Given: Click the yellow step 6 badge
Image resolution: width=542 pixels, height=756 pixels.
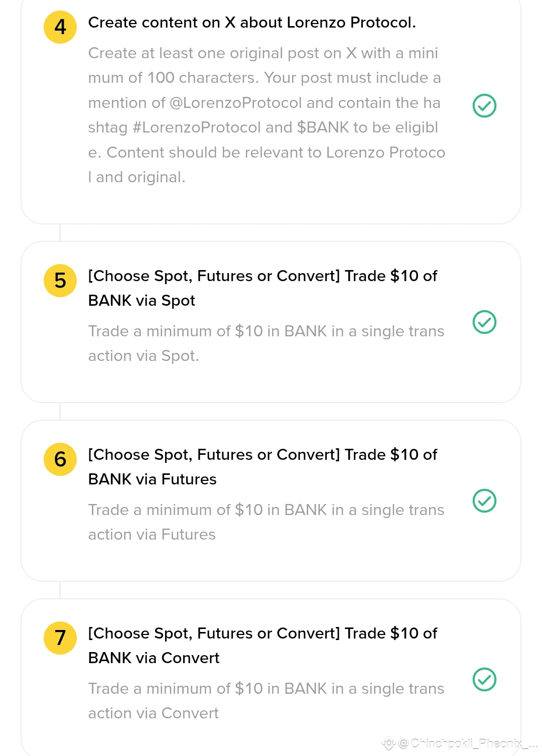Looking at the screenshot, I should click(x=60, y=459).
